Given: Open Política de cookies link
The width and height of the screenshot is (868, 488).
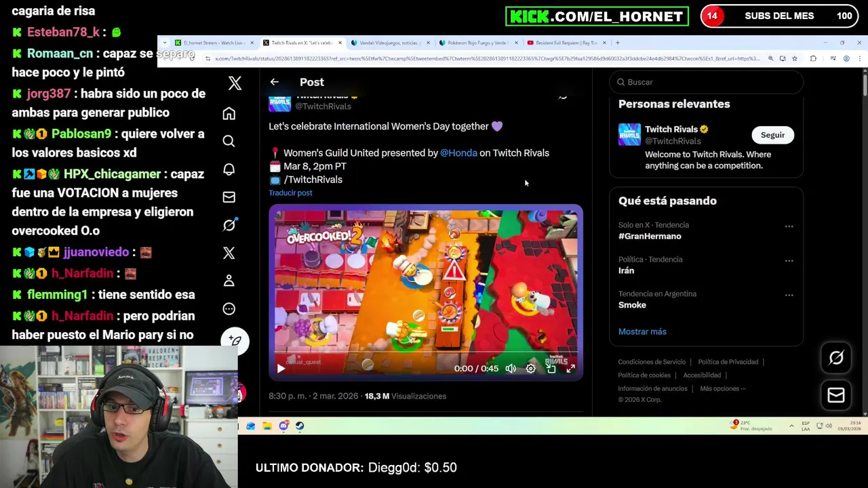Looking at the screenshot, I should (644, 375).
